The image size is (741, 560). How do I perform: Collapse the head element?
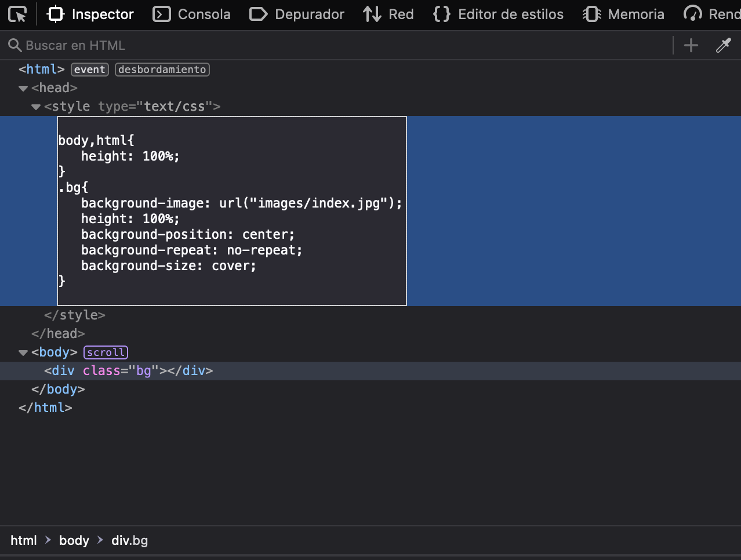[23, 88]
